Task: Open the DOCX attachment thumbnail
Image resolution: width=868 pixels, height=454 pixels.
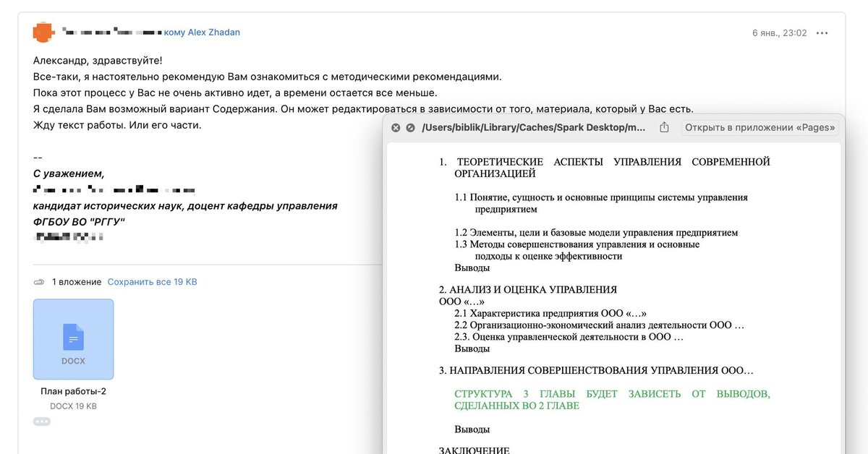Action: (x=73, y=339)
